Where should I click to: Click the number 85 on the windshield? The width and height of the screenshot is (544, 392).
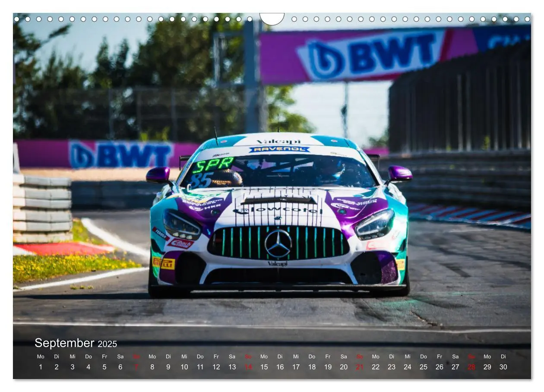click(x=201, y=180)
